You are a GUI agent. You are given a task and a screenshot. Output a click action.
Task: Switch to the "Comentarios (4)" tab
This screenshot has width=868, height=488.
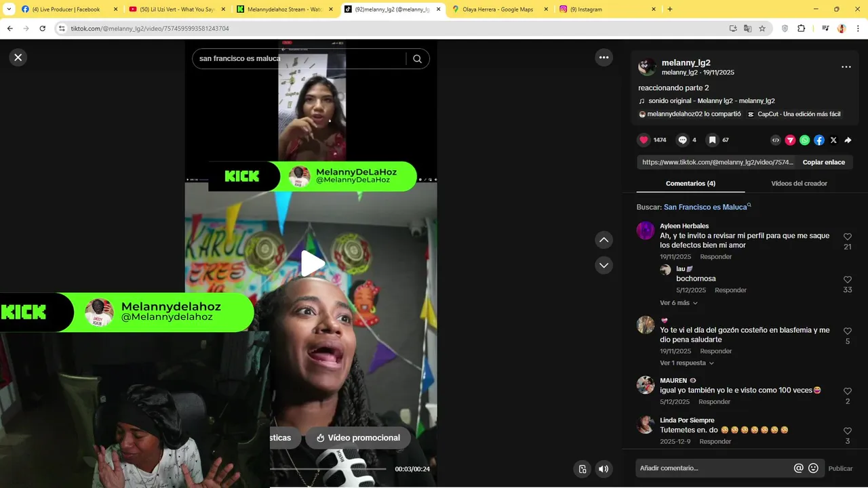click(x=690, y=184)
